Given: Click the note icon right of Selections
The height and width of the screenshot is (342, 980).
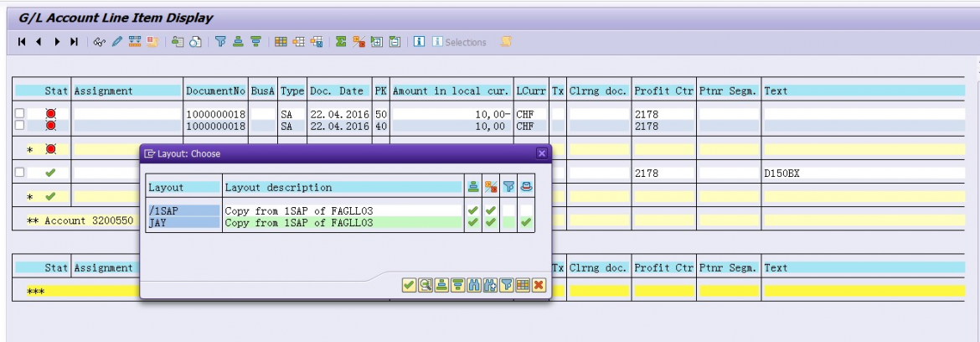Looking at the screenshot, I should point(506,42).
